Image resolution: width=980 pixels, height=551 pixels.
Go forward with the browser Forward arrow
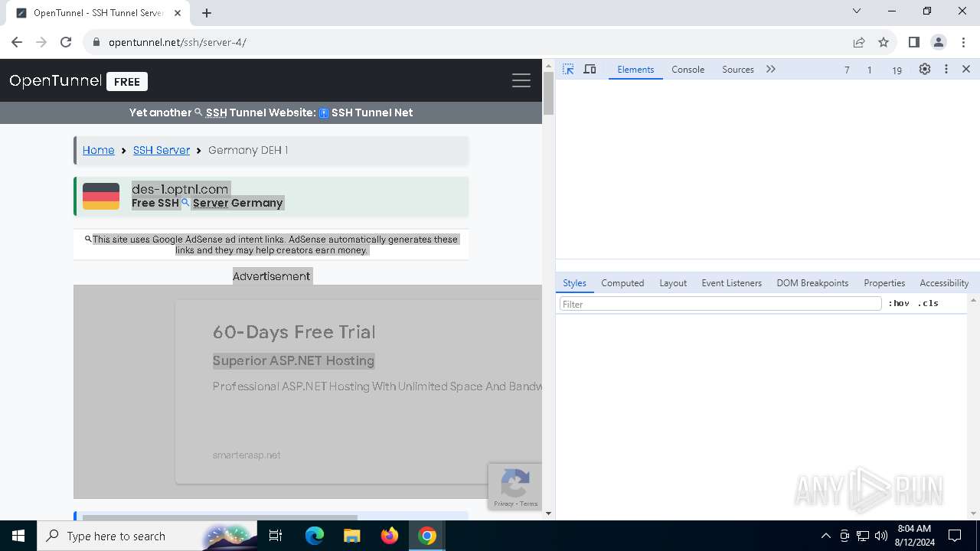click(x=41, y=42)
